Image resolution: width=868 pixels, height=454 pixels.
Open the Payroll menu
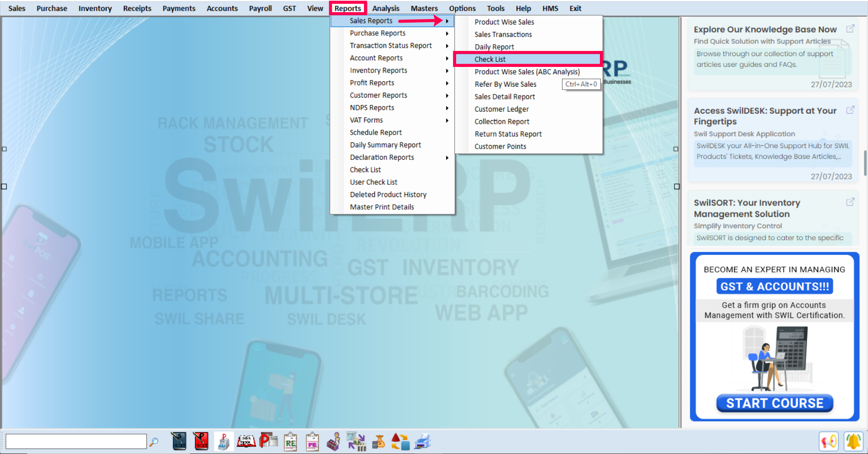260,8
